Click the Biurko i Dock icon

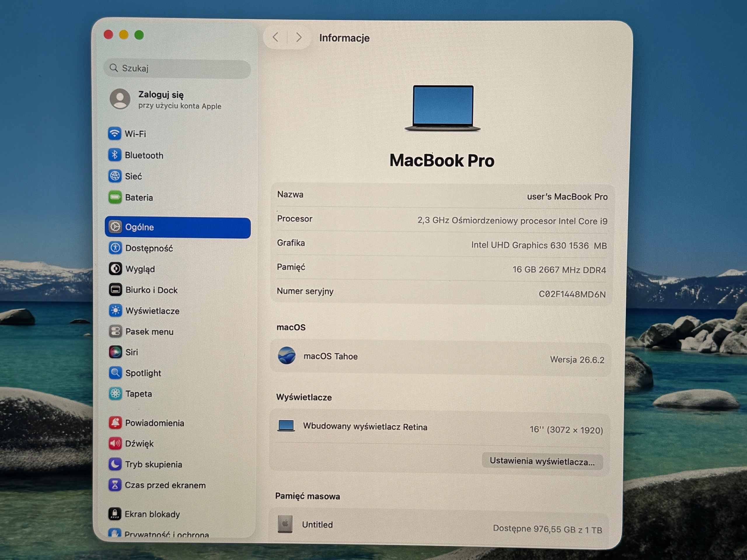point(116,290)
